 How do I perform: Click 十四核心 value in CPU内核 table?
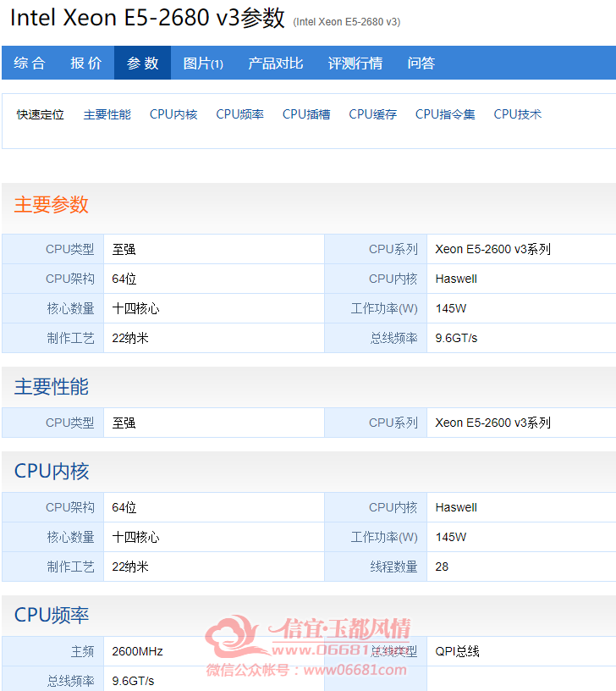point(135,537)
